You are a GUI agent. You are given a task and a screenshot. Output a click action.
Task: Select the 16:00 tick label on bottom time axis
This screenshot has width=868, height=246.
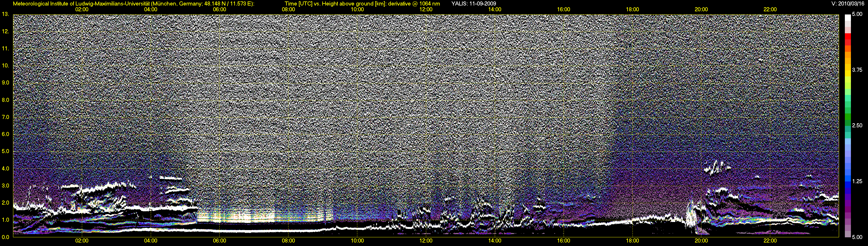click(x=564, y=241)
